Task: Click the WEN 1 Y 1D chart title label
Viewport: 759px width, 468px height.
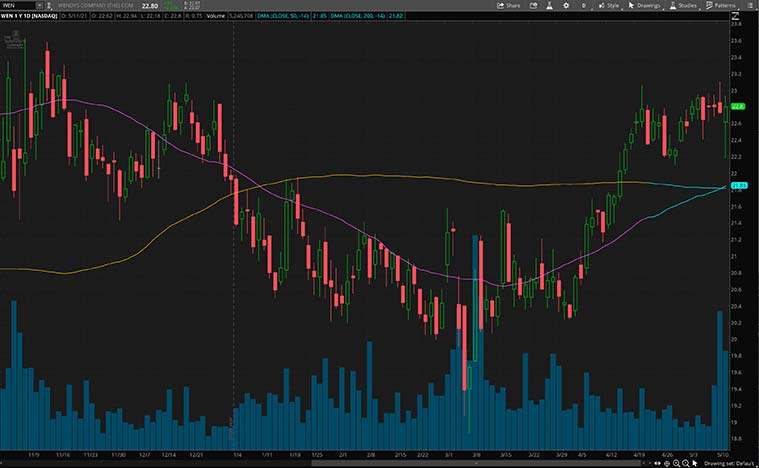Action: 30,17
